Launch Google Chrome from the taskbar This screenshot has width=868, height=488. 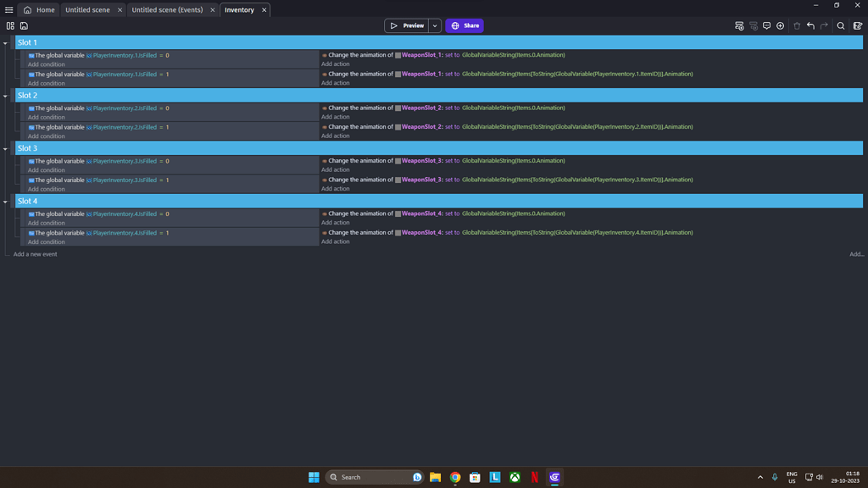click(454, 477)
